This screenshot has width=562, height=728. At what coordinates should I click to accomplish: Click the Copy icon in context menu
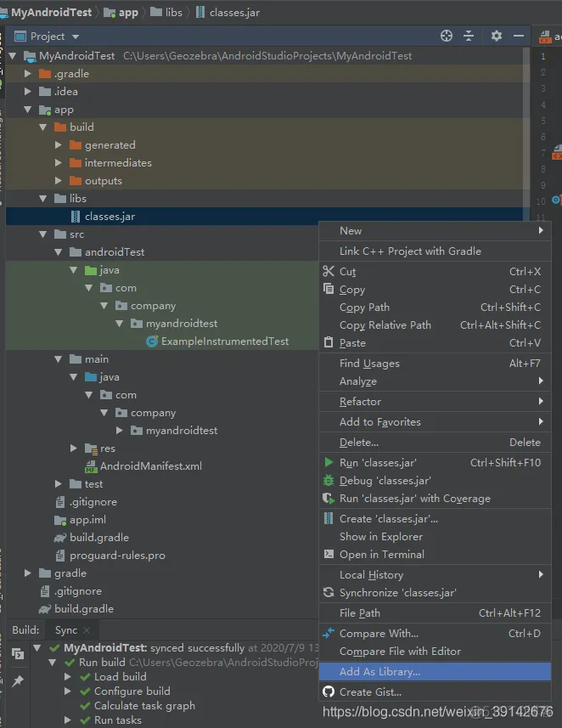pos(328,289)
